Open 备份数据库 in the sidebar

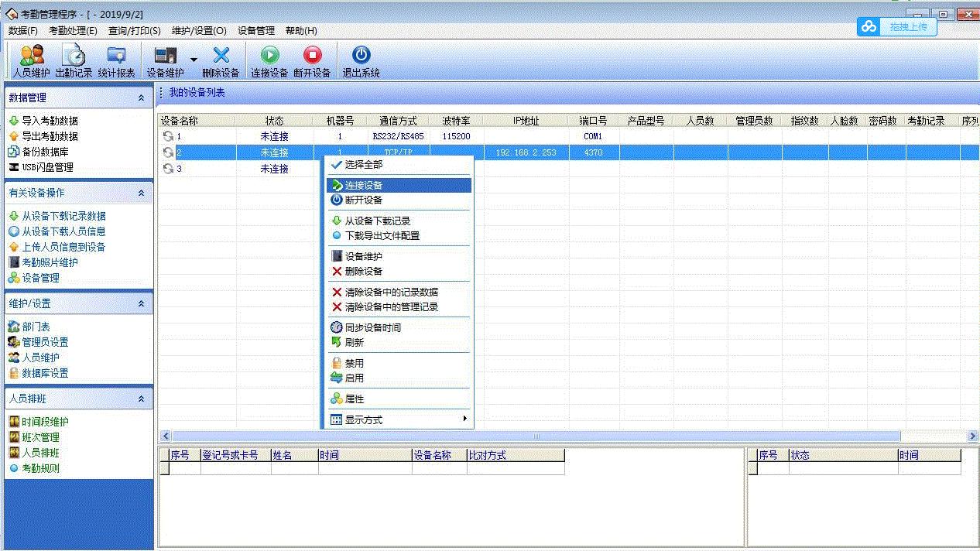click(x=45, y=150)
